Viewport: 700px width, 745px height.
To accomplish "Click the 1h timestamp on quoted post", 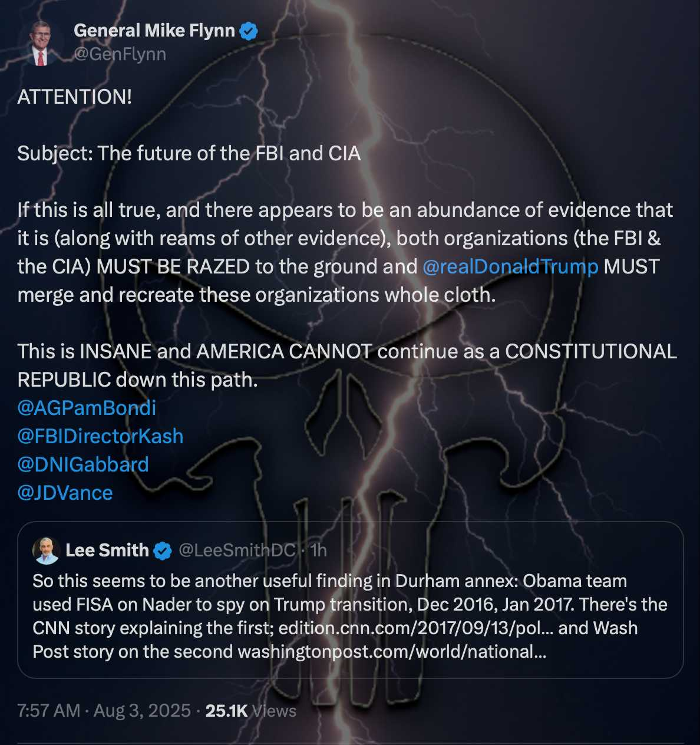I will pos(319,550).
